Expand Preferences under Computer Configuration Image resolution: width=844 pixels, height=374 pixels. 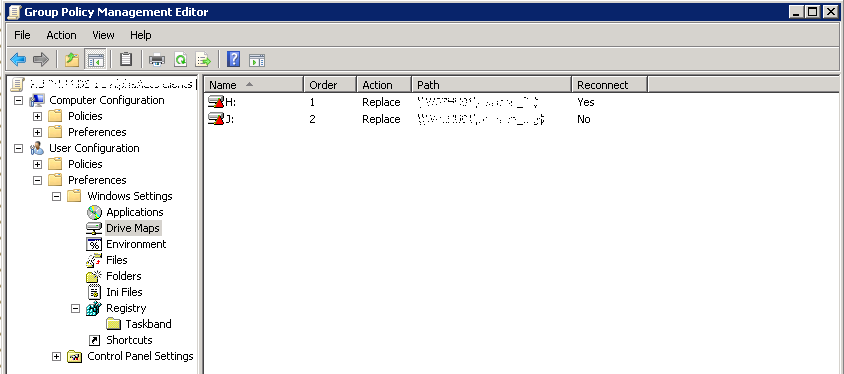point(37,132)
